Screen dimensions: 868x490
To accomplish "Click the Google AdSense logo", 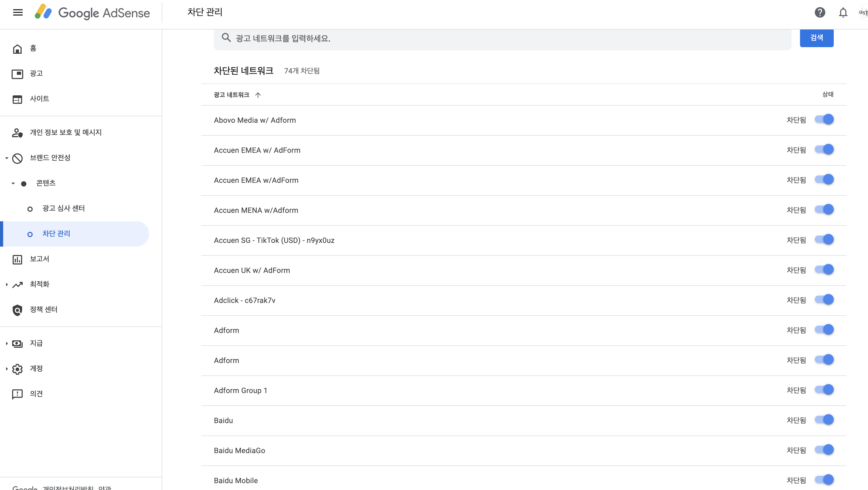I will [92, 12].
